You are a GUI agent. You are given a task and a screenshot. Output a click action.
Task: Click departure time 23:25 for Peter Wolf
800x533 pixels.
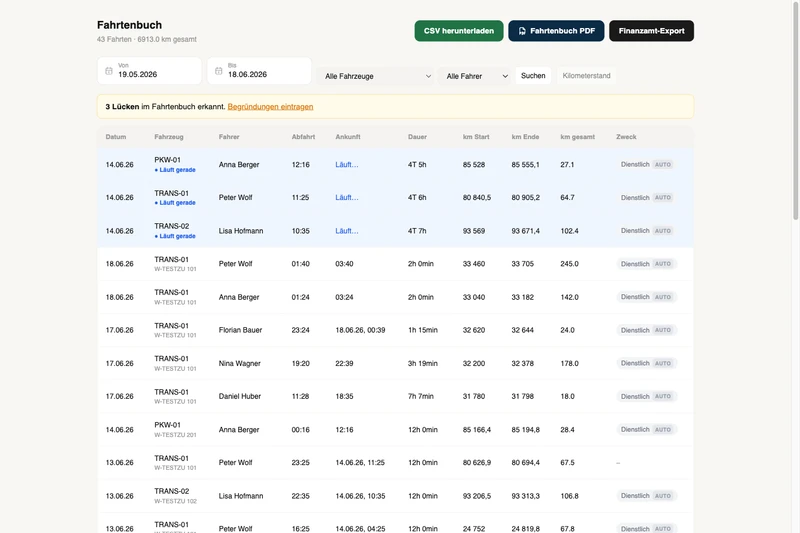click(301, 463)
